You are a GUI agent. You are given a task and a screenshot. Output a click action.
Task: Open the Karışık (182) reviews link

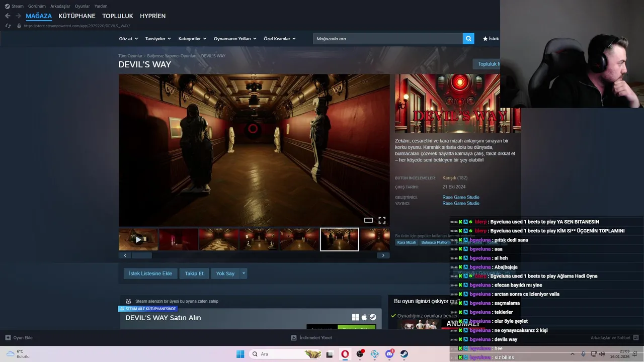tap(455, 177)
